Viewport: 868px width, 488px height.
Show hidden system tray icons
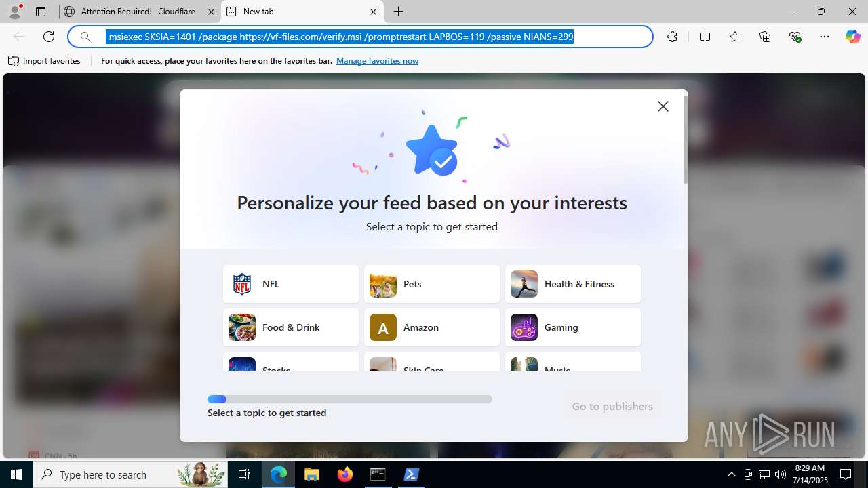(731, 474)
